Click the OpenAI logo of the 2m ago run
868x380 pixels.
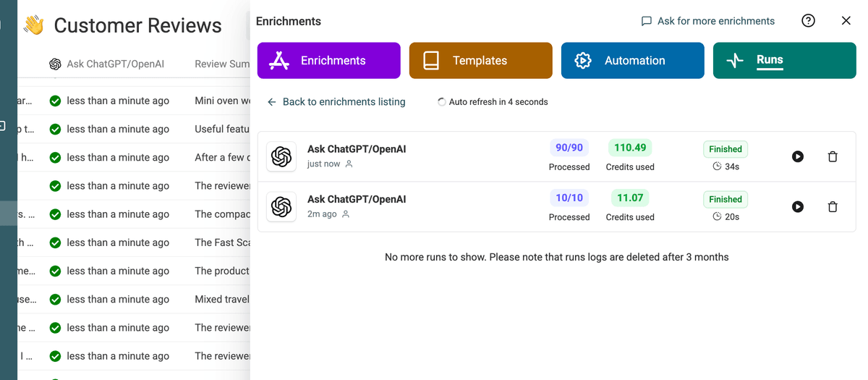[281, 207]
